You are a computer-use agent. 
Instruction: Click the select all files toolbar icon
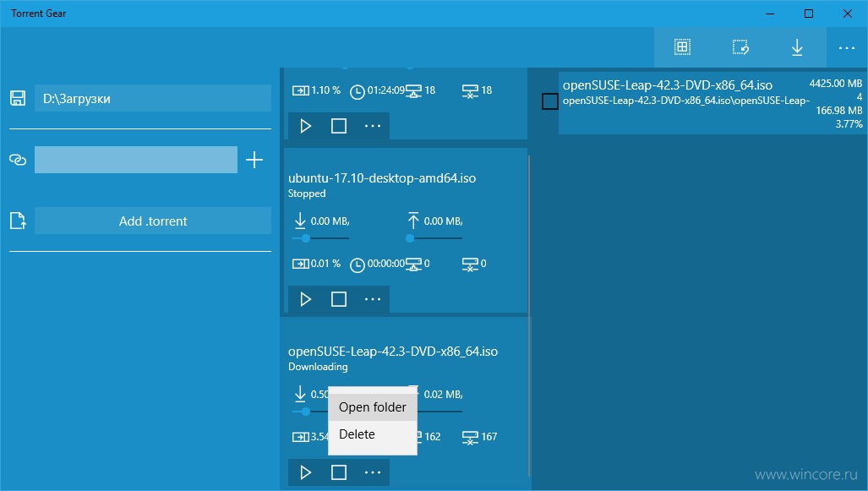tap(683, 47)
